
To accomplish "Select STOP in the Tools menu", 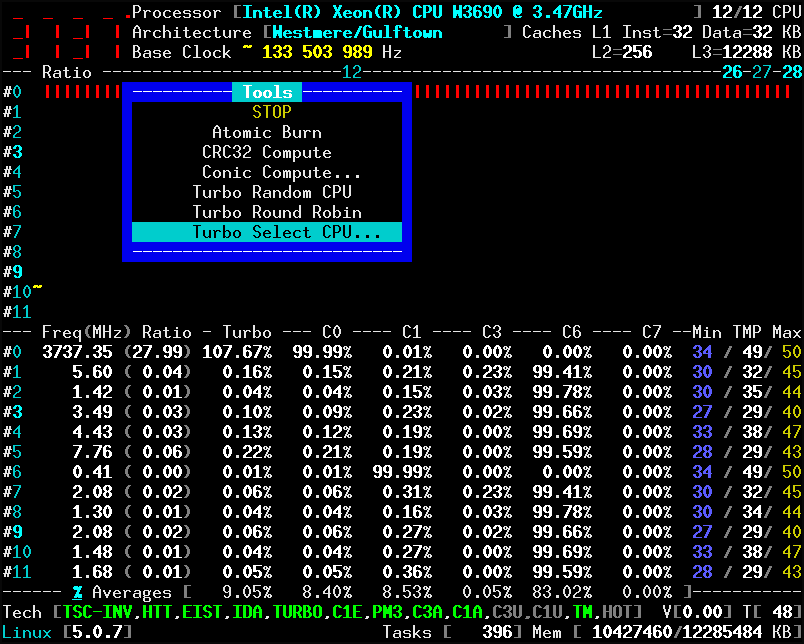I will [x=272, y=112].
